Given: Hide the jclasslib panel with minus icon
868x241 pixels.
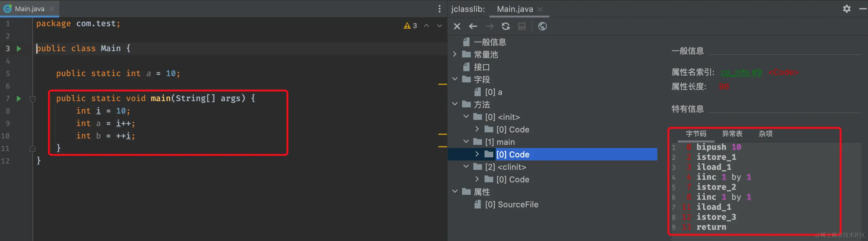Looking at the screenshot, I should coord(863,9).
